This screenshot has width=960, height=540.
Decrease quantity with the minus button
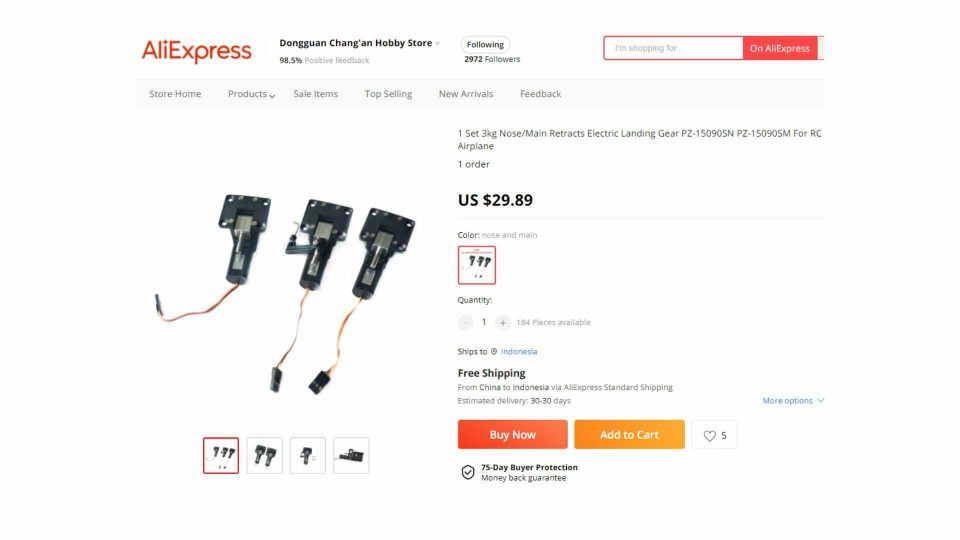tap(465, 323)
